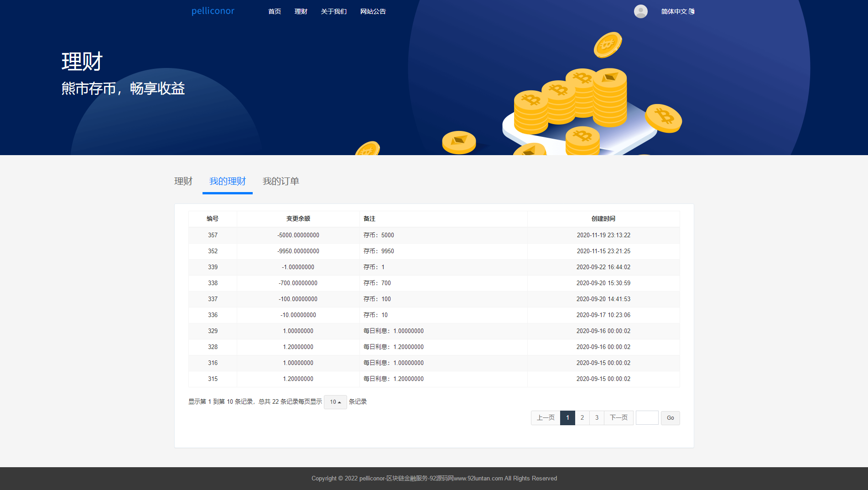Viewport: 868px width, 490px height.
Task: Open 关于我们 menu item
Action: point(334,11)
